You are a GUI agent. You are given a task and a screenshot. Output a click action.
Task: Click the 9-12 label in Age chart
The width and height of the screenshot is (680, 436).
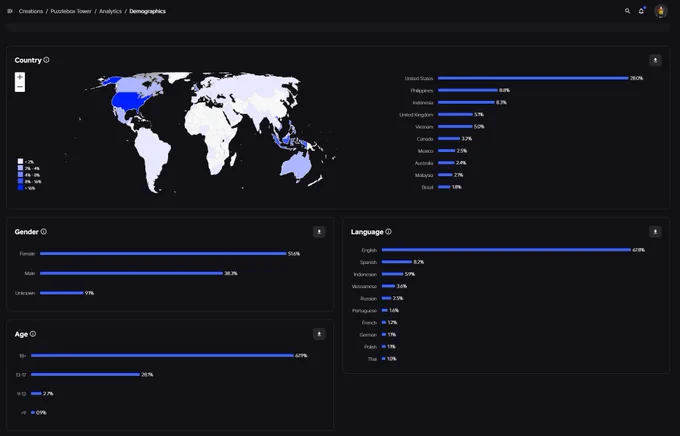tap(21, 394)
